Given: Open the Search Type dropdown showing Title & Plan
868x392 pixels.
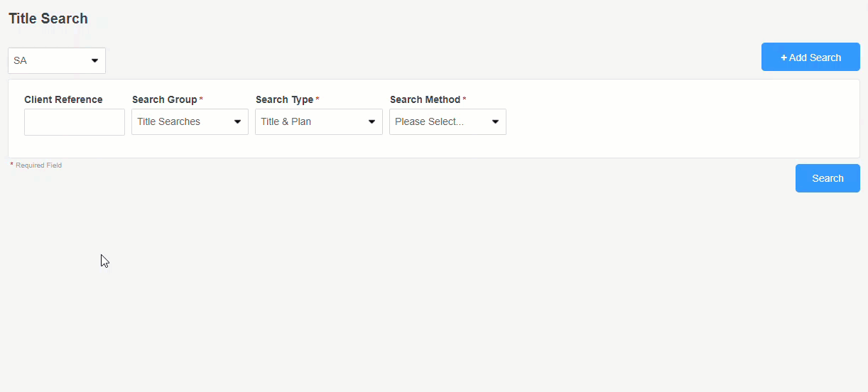Looking at the screenshot, I should point(319,121).
